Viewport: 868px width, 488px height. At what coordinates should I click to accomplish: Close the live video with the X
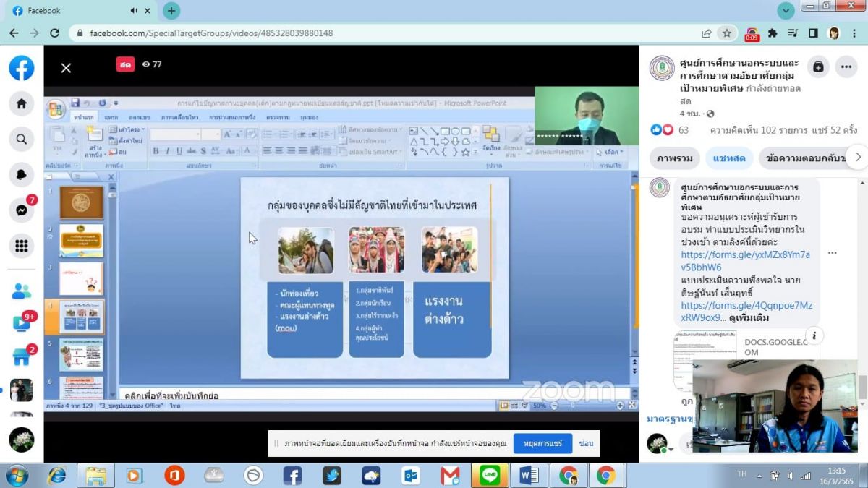66,68
